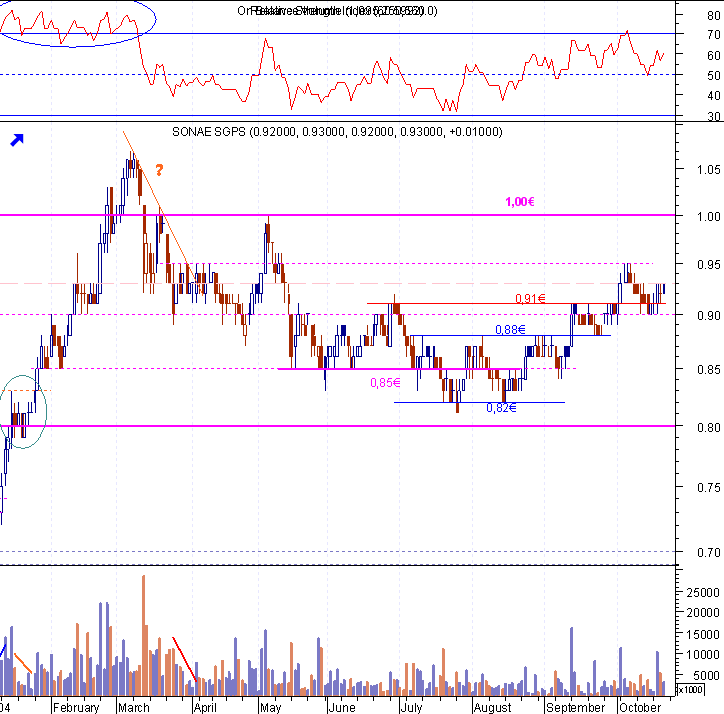
Task: Click the blue 0,82€ level label
Action: point(501,408)
